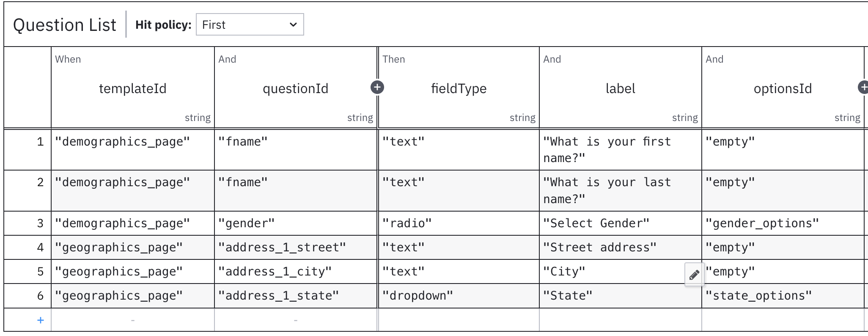Image resolution: width=868 pixels, height=336 pixels.
Task: Edit row 4 optionsId "empty" cell
Action: pos(783,247)
